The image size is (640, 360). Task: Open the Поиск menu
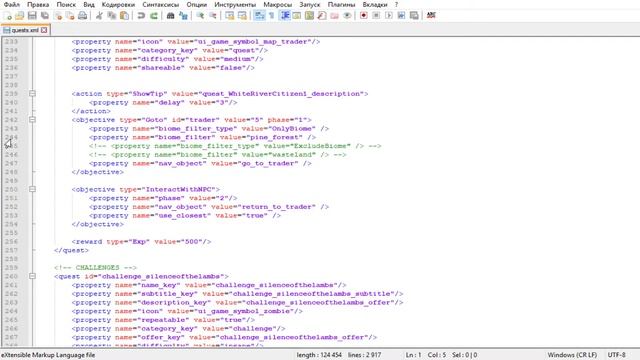(x=66, y=4)
